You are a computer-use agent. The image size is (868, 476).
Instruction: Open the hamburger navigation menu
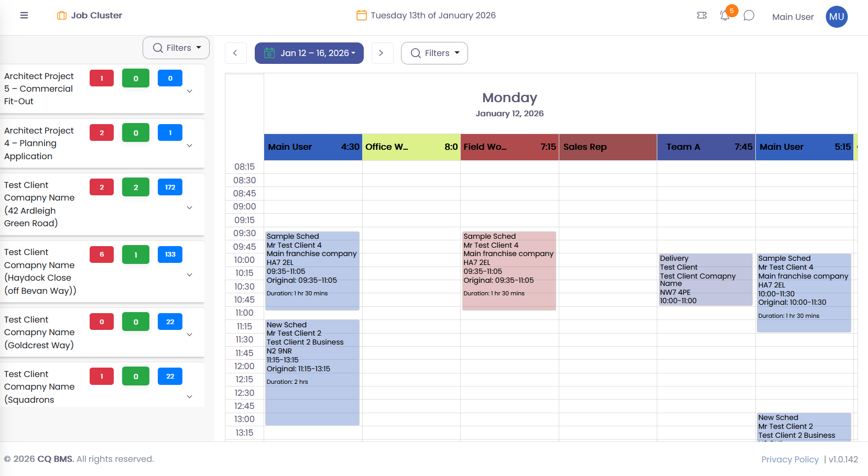[24, 15]
